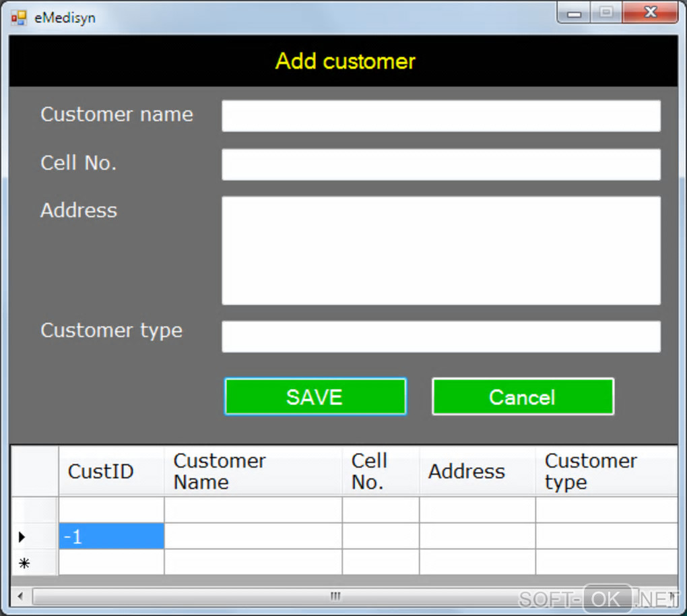Click the scrollbar left arrow
The height and width of the screenshot is (616, 687).
(20, 596)
